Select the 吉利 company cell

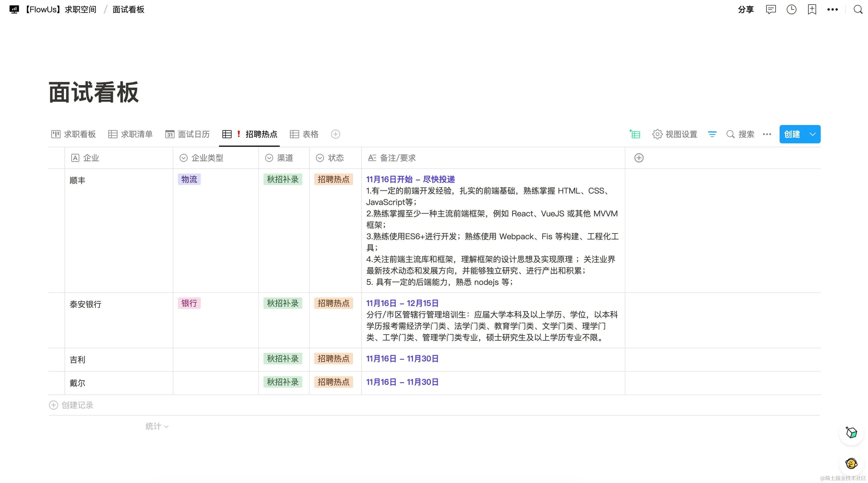coord(119,359)
